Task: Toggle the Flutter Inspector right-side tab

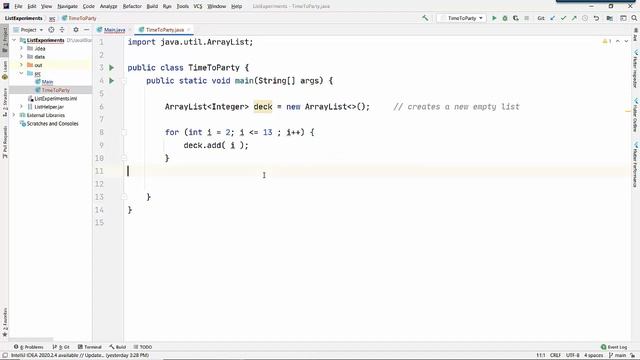Action: point(636,69)
